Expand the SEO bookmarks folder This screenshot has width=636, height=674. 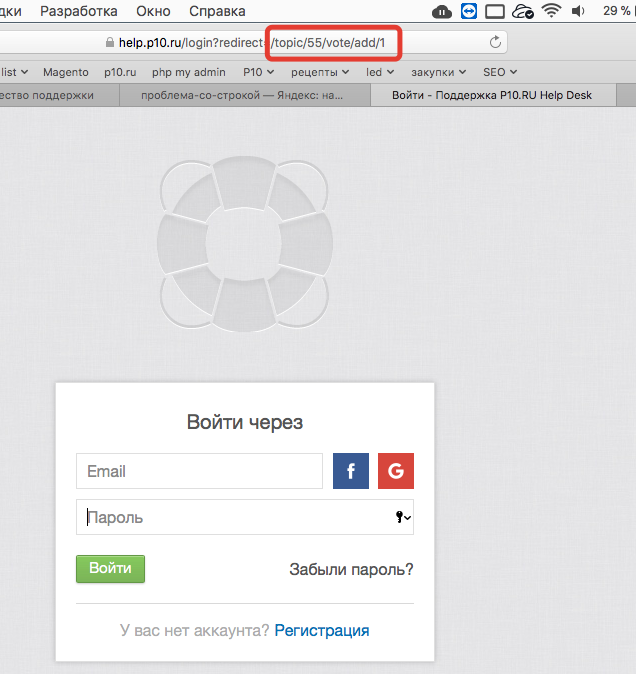coord(500,72)
